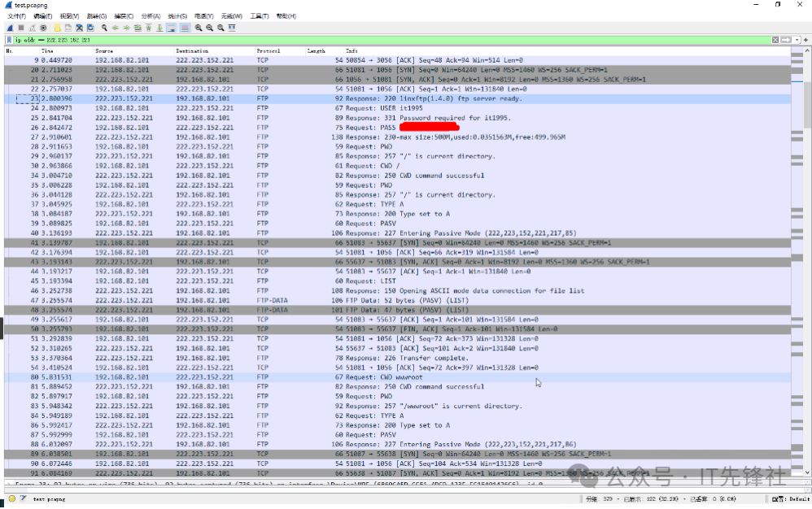Go back to the previous packet

(115, 28)
